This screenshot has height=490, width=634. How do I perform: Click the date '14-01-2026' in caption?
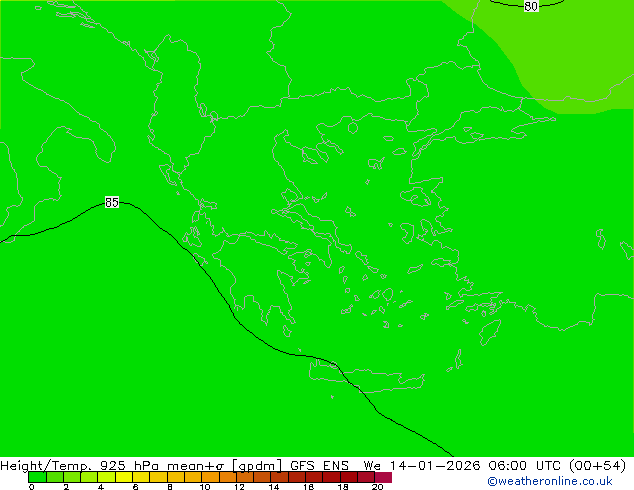pos(435,466)
